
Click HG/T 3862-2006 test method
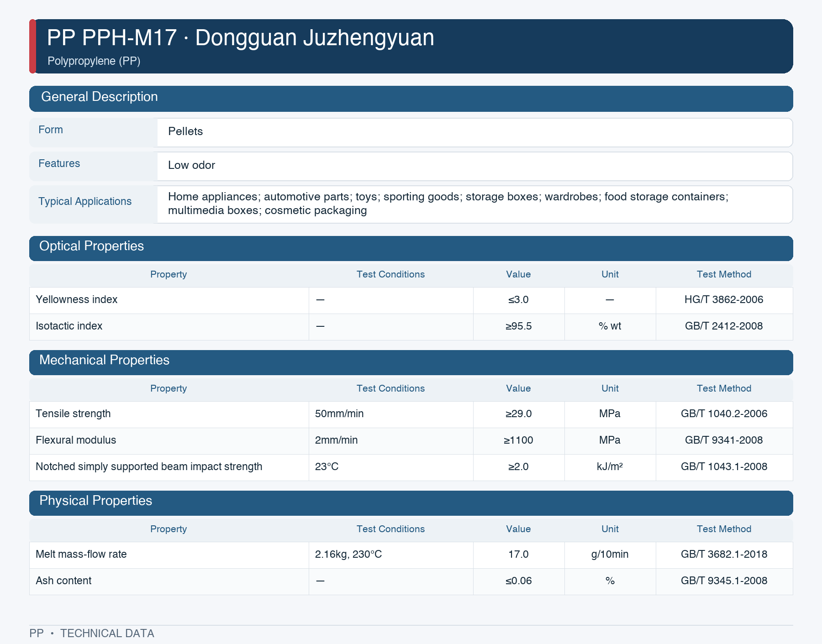coord(724,299)
